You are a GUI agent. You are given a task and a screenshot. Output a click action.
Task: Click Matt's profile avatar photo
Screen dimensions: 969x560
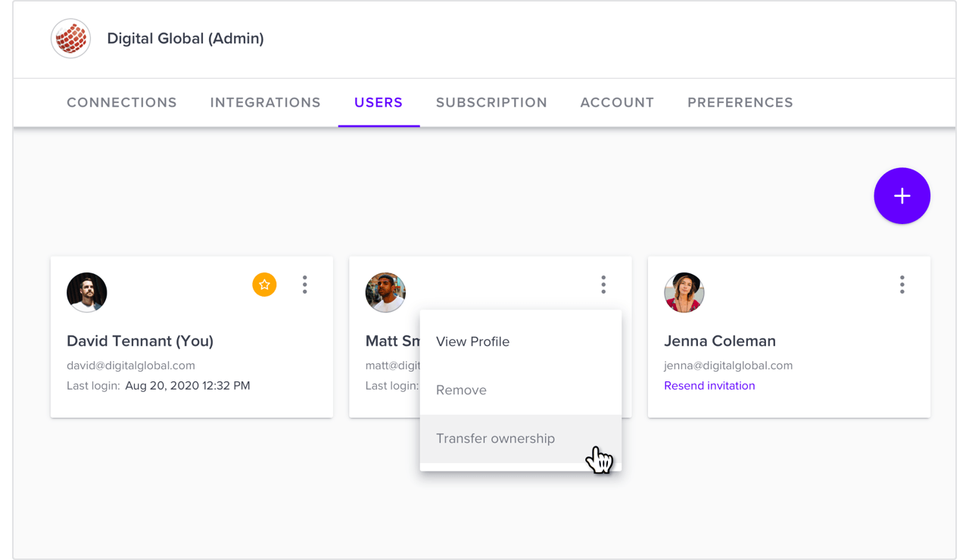385,292
